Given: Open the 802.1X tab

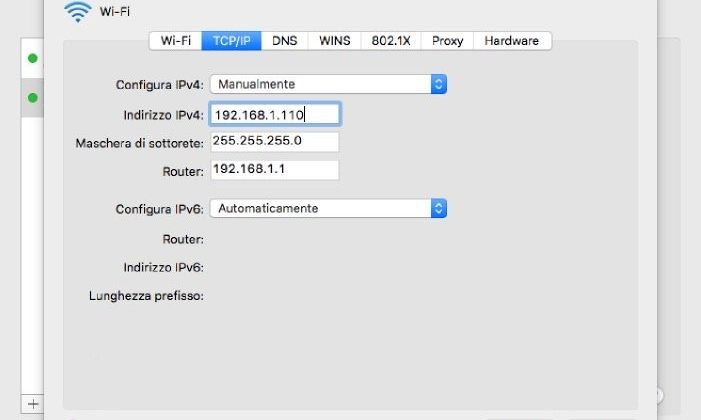Looking at the screenshot, I should click(391, 41).
